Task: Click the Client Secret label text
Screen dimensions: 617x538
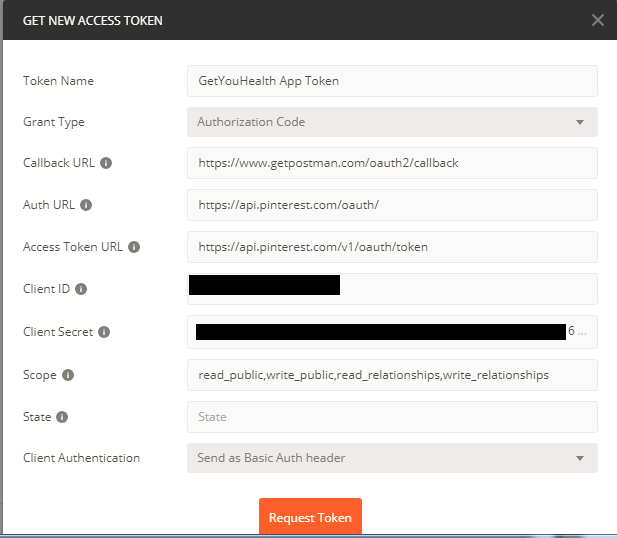Action: [x=58, y=332]
